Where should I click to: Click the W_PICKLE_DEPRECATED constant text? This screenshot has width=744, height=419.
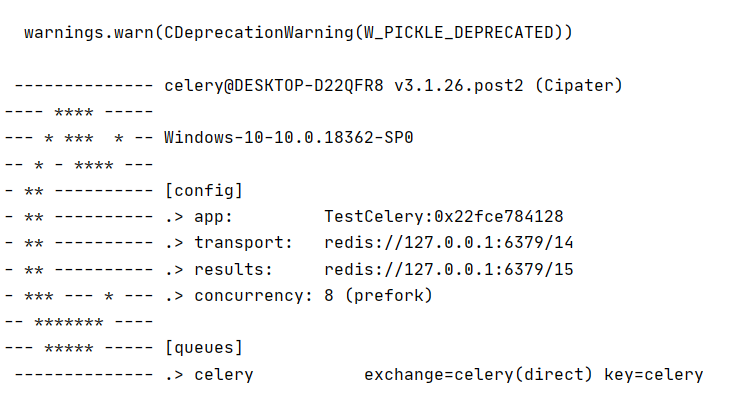point(458,33)
